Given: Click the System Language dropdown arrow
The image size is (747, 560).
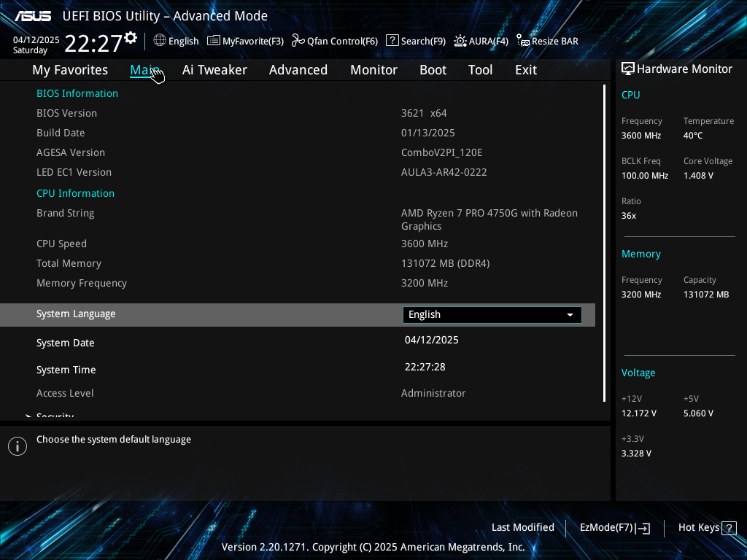Looking at the screenshot, I should pos(570,315).
